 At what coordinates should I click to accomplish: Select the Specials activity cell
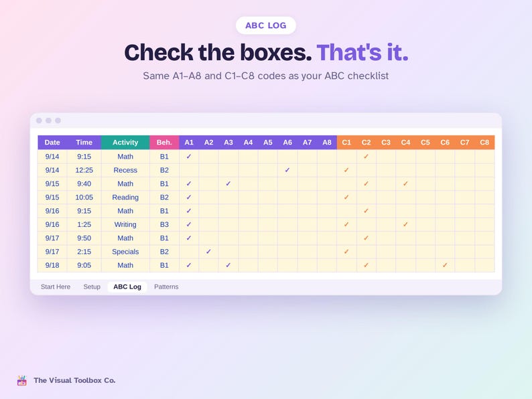pyautogui.click(x=125, y=252)
